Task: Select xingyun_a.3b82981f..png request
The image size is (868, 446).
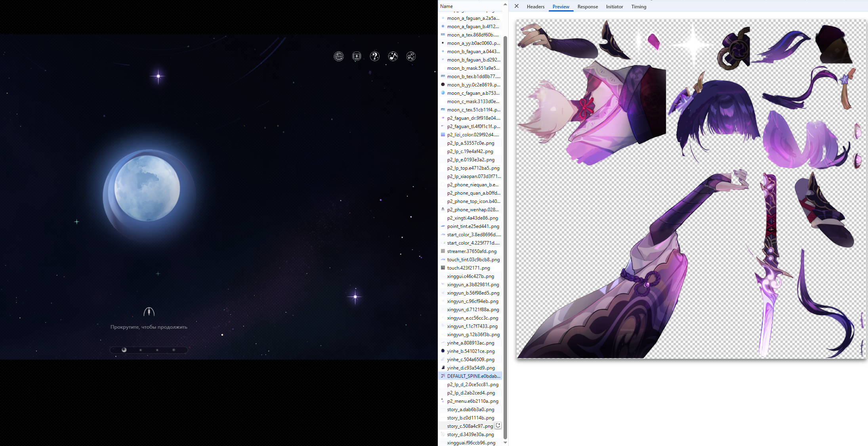Action: (x=470, y=285)
